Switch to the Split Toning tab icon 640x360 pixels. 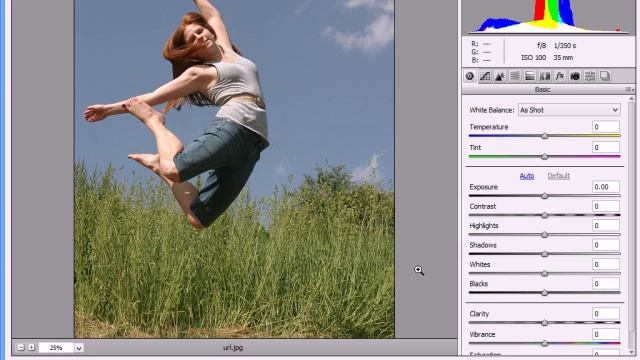point(530,76)
